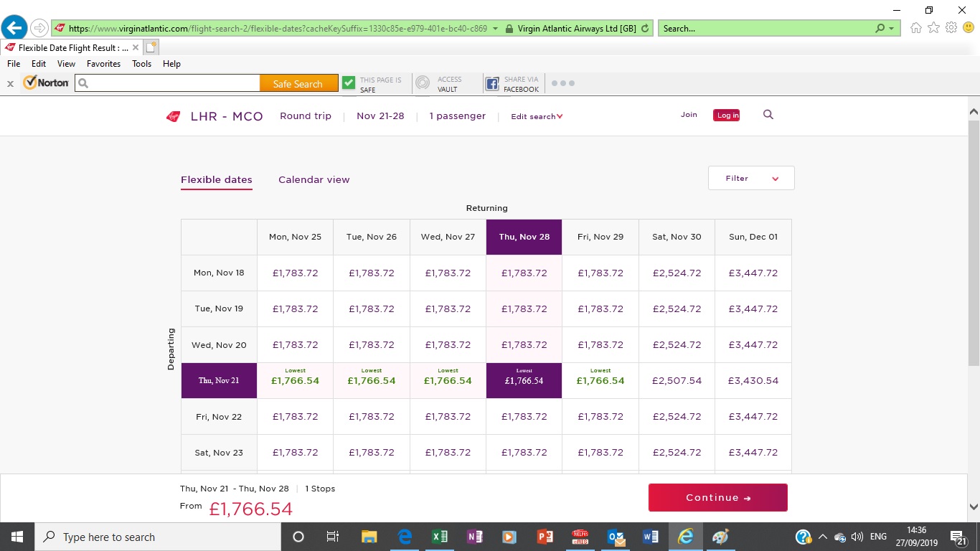Choose £3,430.54 fare returning Sun Dec 01

point(753,380)
